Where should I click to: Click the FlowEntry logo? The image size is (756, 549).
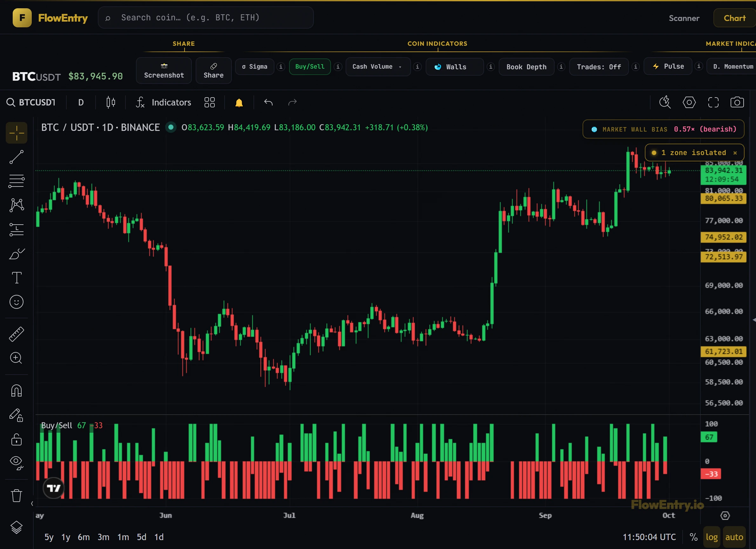(50, 18)
